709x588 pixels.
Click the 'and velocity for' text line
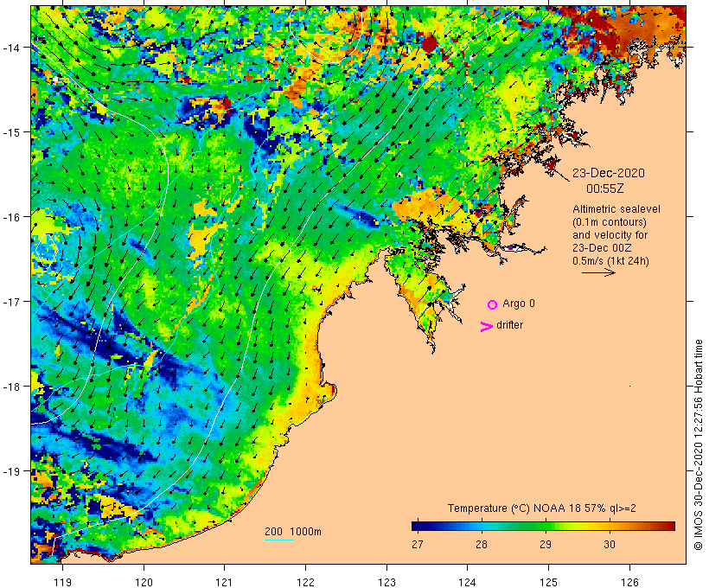click(x=610, y=235)
